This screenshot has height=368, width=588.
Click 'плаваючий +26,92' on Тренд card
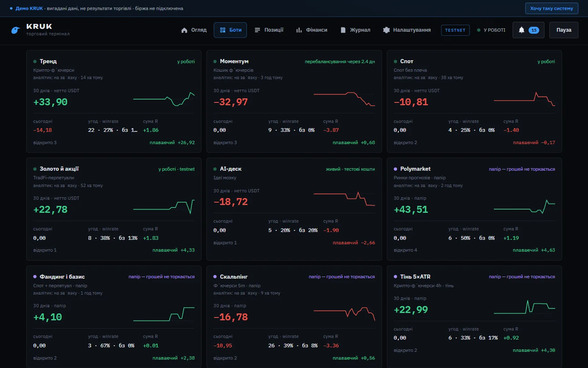172,143
